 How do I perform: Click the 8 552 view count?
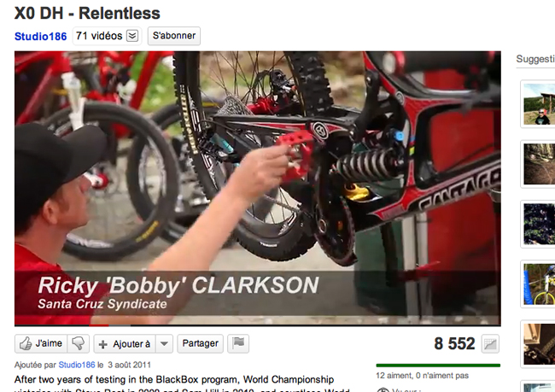click(x=454, y=343)
